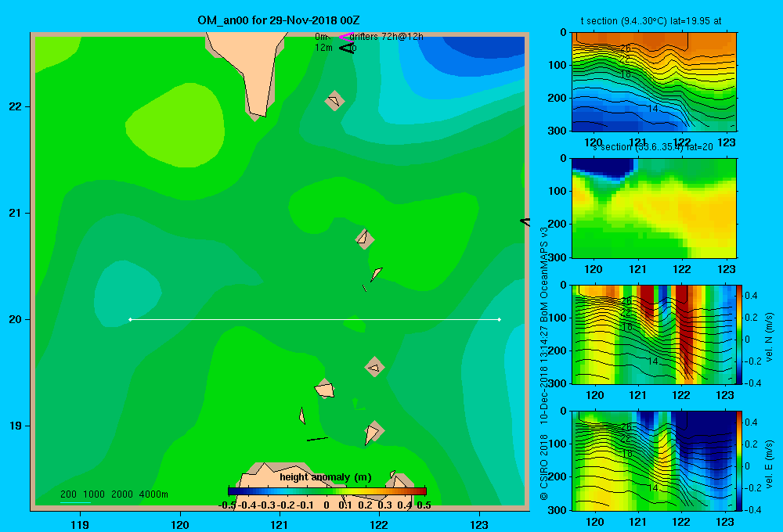Select the west endpoint of the white section line

click(130, 319)
